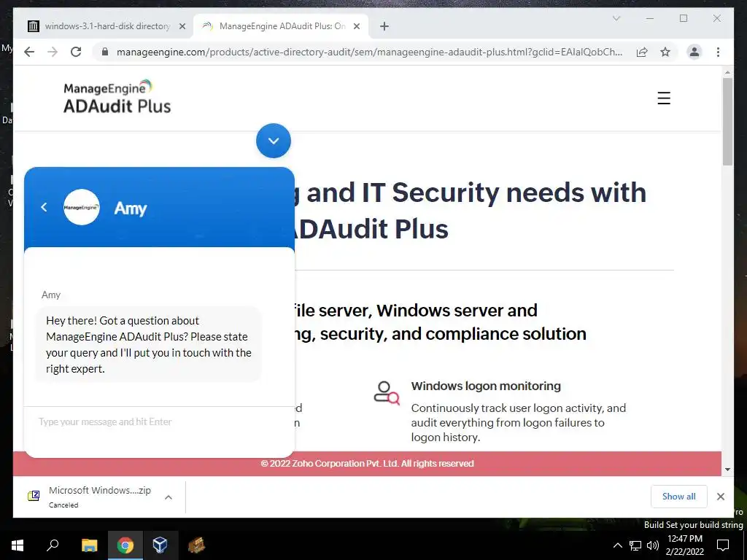This screenshot has height=560, width=747.
Task: Share this page using the share icon
Action: 642,52
